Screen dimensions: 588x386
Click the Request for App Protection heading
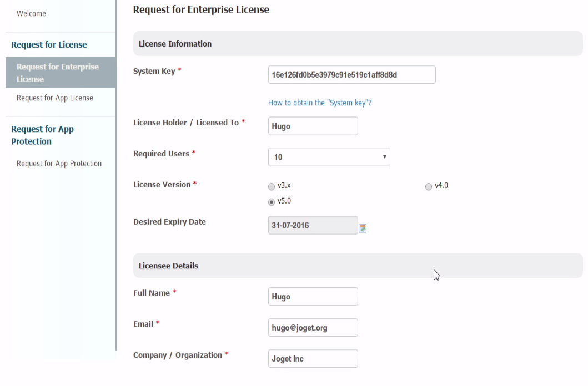click(x=42, y=135)
